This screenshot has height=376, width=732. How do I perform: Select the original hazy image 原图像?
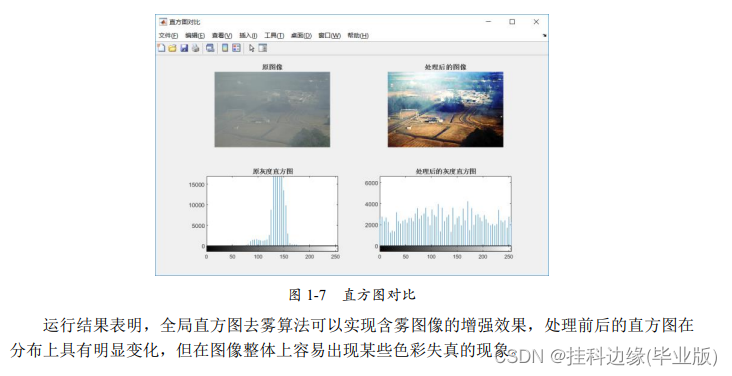(x=272, y=109)
